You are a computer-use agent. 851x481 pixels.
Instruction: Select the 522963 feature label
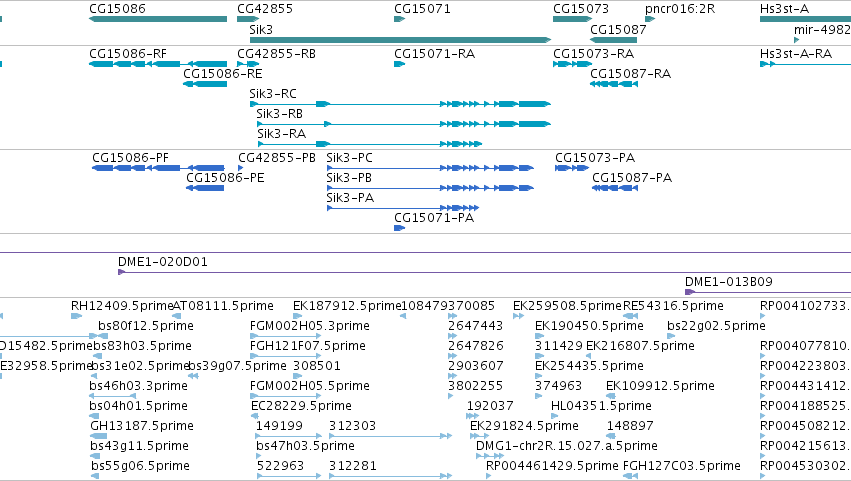tap(280, 467)
